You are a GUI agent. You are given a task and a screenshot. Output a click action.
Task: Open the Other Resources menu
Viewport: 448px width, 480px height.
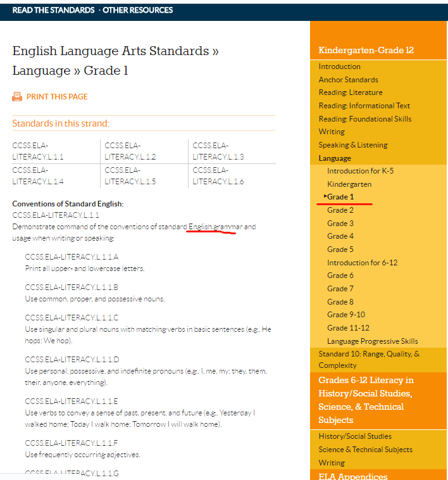(137, 10)
